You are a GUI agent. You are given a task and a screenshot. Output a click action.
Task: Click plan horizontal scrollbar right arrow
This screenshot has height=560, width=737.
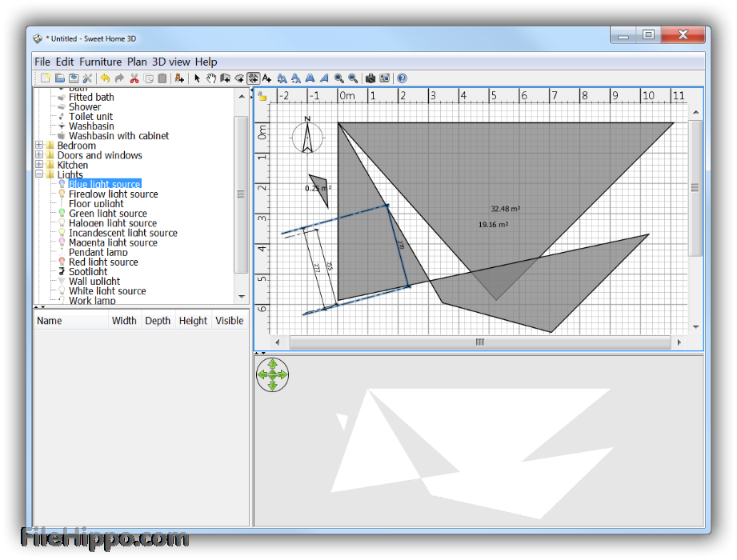(679, 342)
